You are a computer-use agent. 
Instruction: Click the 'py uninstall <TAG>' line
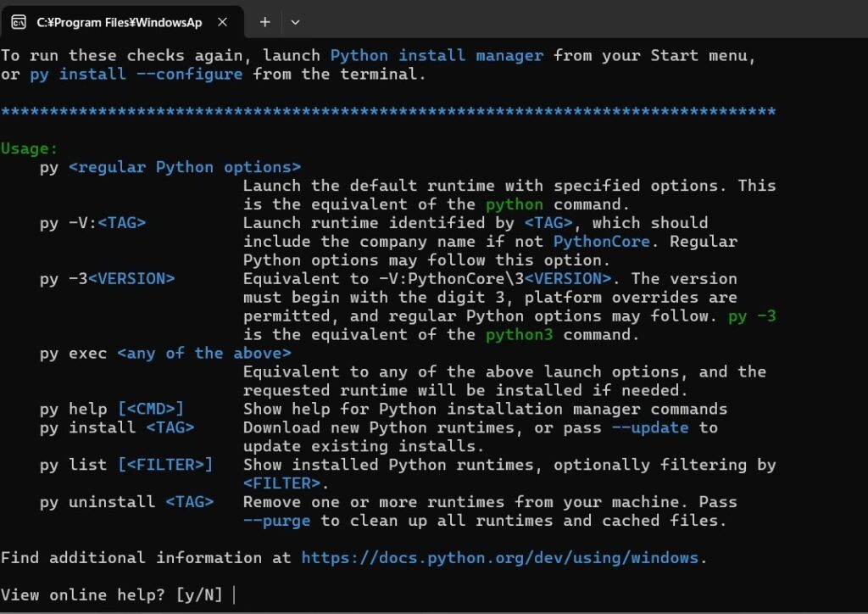click(x=127, y=502)
